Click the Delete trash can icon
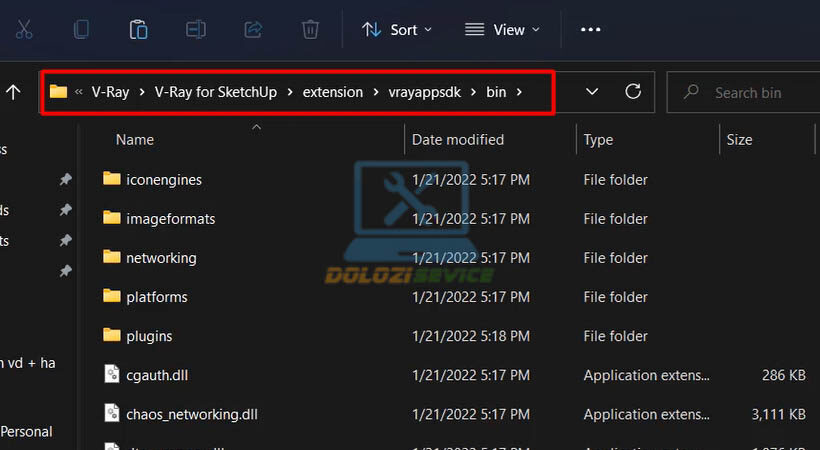Image resolution: width=820 pixels, height=450 pixels. (x=310, y=29)
